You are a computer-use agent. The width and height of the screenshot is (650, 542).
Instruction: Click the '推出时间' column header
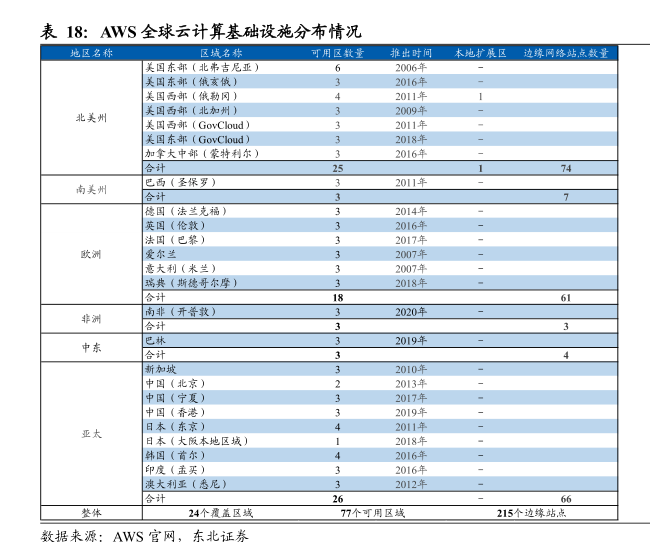pos(410,52)
